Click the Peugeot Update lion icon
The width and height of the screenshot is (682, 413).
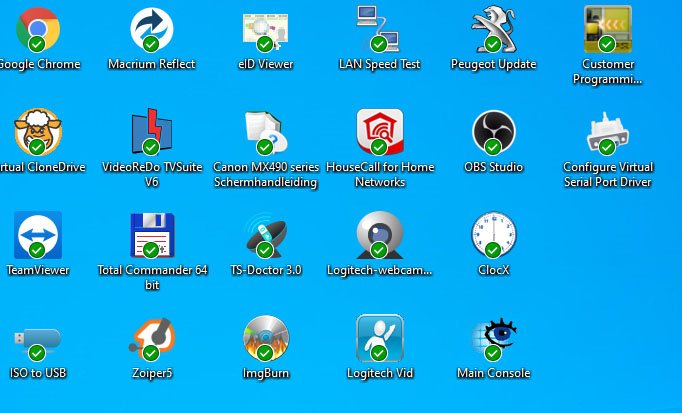(x=493, y=29)
